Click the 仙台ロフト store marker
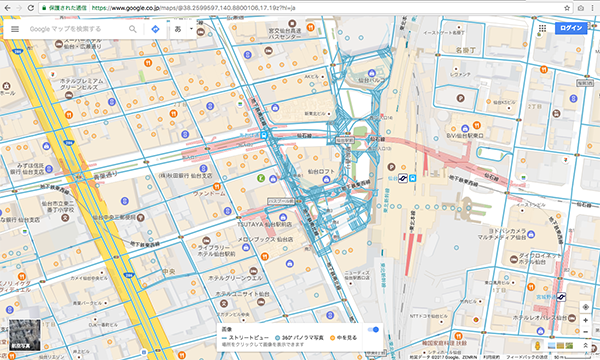Screen dimensions: 600x360 (326, 179)
